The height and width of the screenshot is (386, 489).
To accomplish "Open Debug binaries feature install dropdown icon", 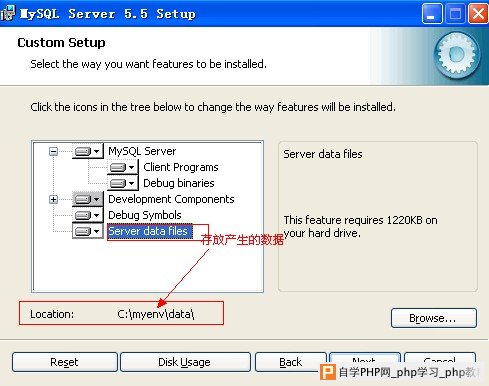I will [123, 183].
